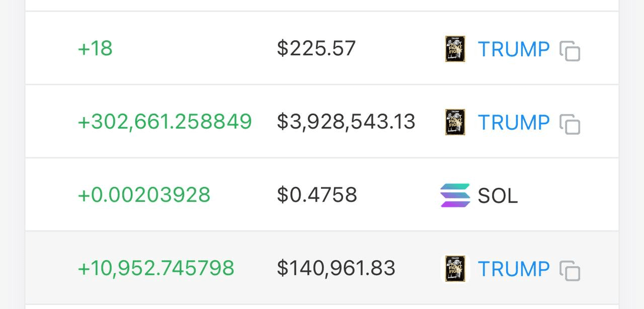Copy TRUMP token address in the +18 row
Viewport: 644px width, 309px height.
point(570,51)
